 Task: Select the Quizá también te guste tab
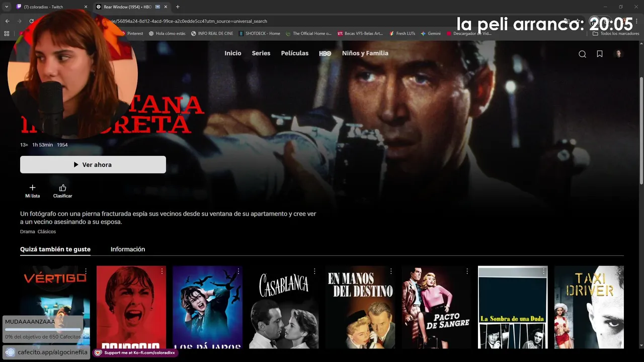tap(55, 249)
